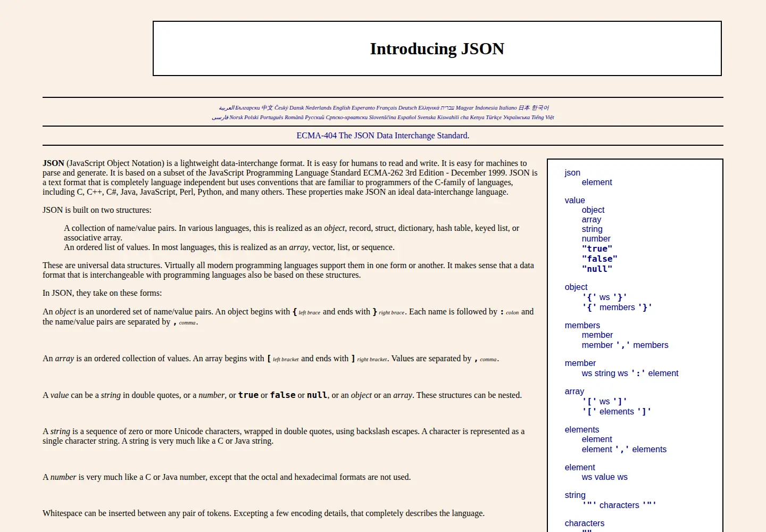The height and width of the screenshot is (532, 766).
Task: Open the Українська translation link
Action: coord(517,117)
